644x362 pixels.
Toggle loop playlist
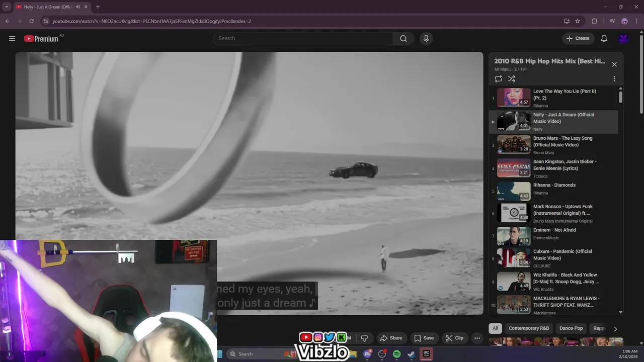[498, 79]
